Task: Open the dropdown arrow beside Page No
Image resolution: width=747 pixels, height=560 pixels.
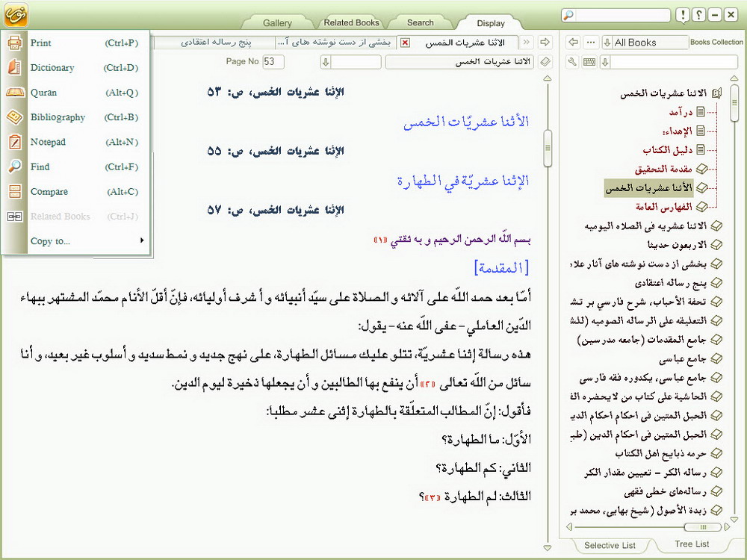Action: click(x=326, y=62)
